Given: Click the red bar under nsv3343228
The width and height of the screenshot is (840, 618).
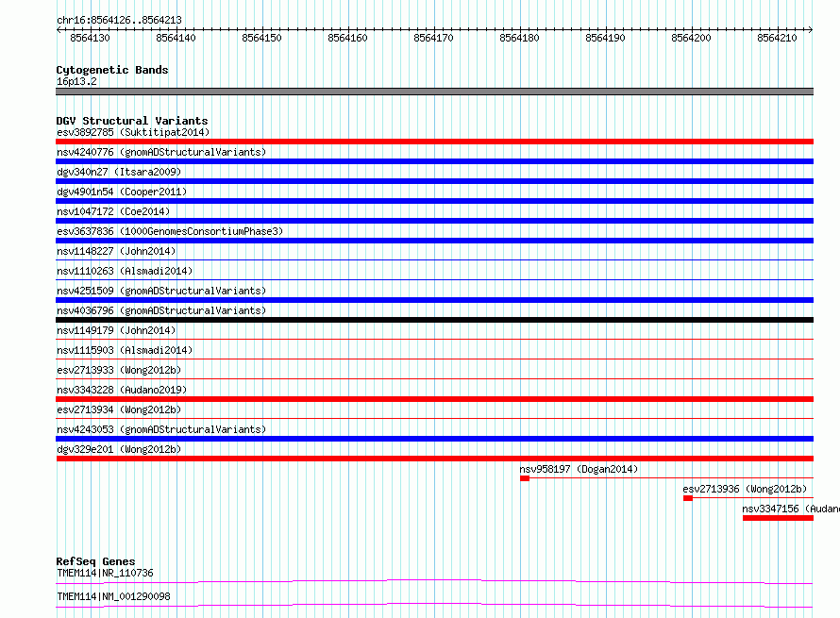Looking at the screenshot, I should click(434, 399).
